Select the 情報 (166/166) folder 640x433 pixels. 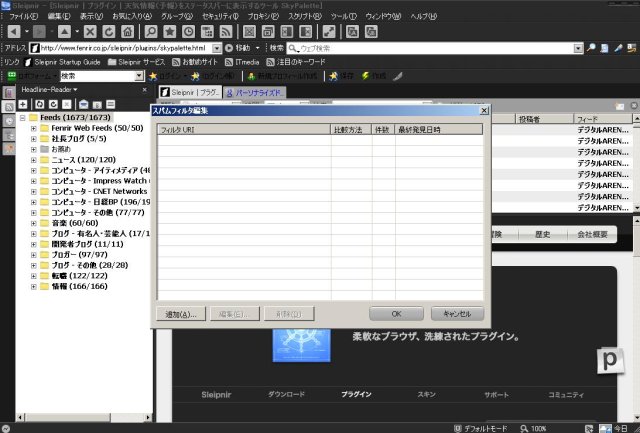click(79, 286)
